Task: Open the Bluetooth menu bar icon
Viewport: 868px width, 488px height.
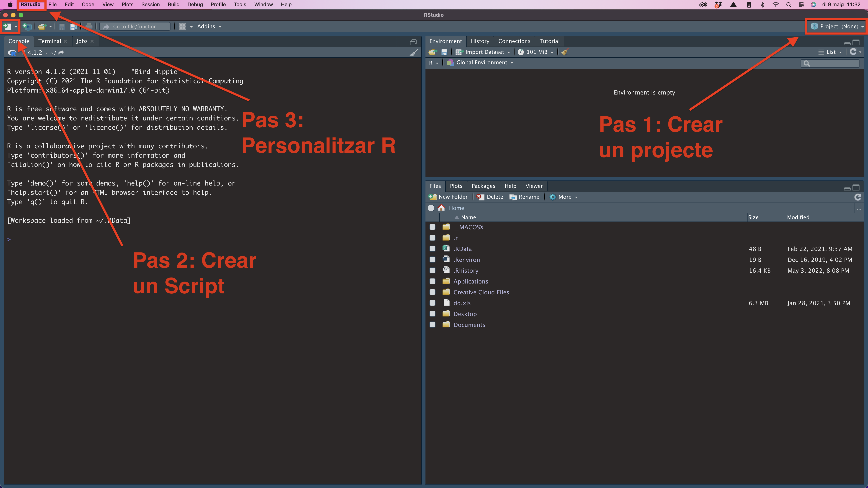Action: point(762,5)
